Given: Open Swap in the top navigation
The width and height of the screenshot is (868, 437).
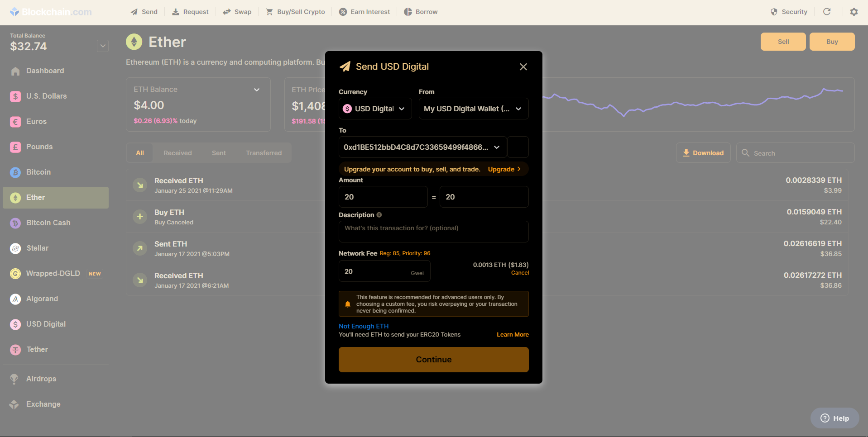Looking at the screenshot, I should 237,12.
